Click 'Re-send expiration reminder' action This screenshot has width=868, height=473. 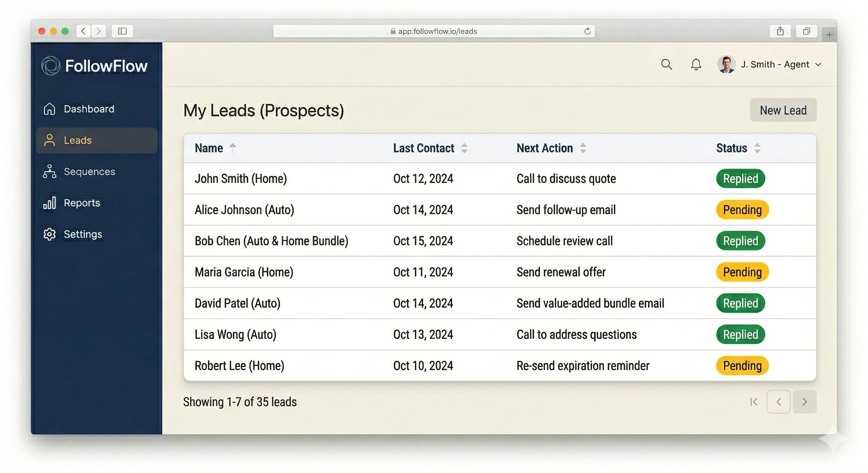tap(583, 366)
